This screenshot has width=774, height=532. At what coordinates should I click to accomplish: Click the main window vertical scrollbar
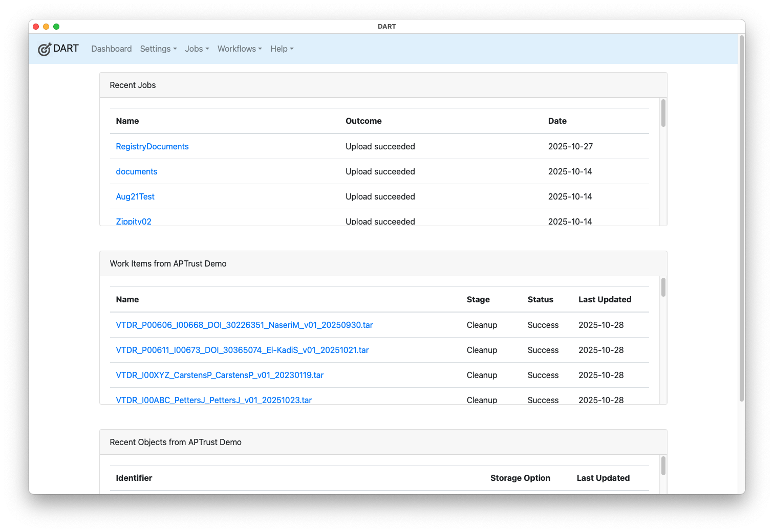tap(742, 218)
